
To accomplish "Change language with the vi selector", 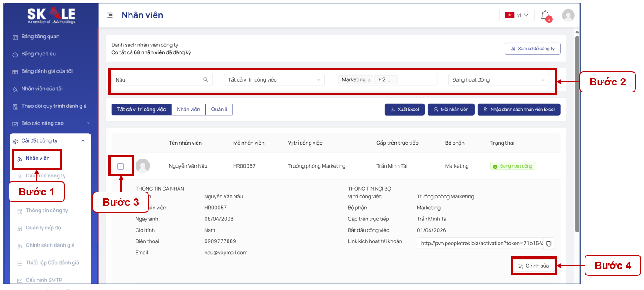I will point(517,15).
